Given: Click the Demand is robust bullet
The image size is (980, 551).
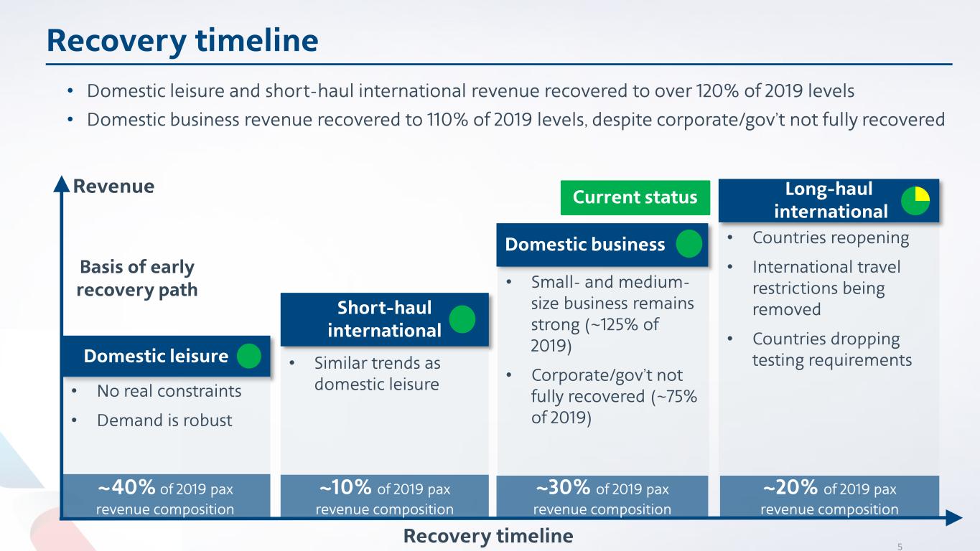Looking at the screenshot, I should click(164, 420).
